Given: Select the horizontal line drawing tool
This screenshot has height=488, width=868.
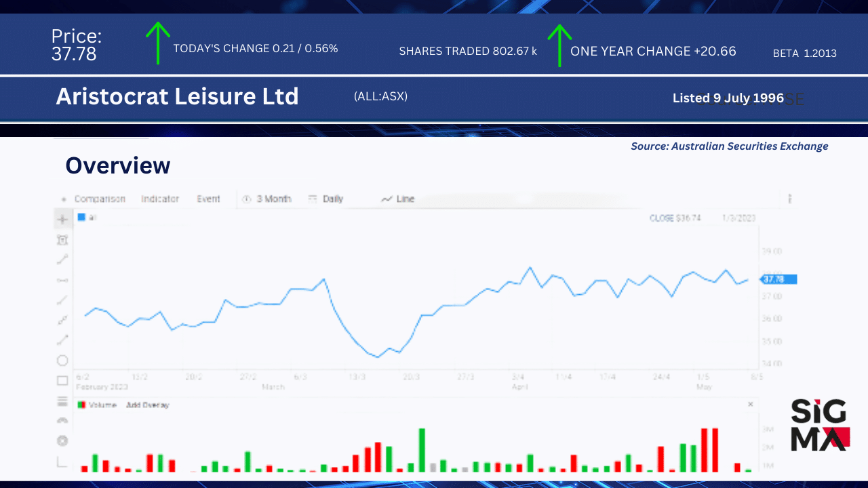Looking at the screenshot, I should 62,279.
